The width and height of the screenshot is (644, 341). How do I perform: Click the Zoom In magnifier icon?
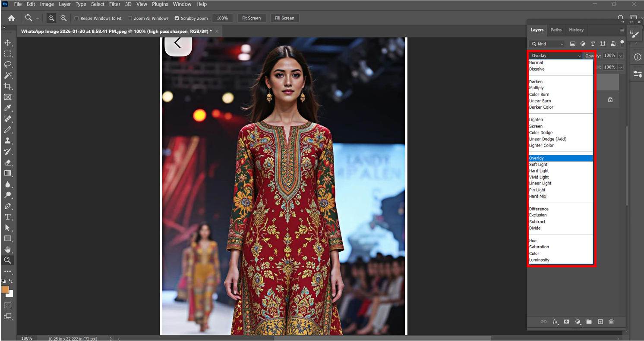(x=51, y=18)
